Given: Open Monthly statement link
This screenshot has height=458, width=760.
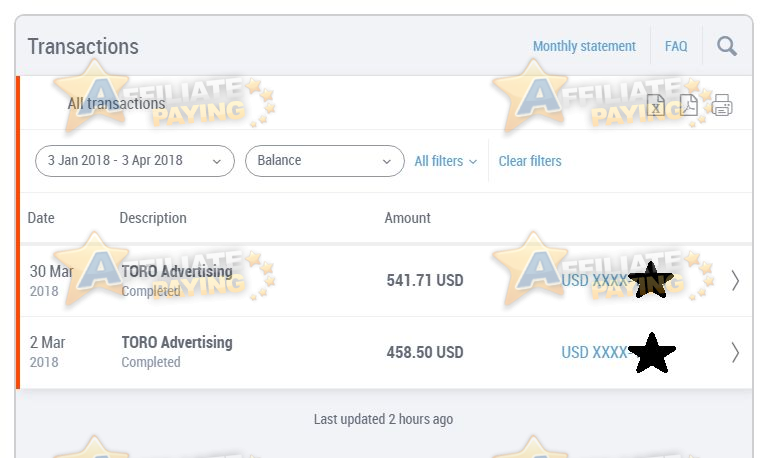Looking at the screenshot, I should click(x=584, y=46).
